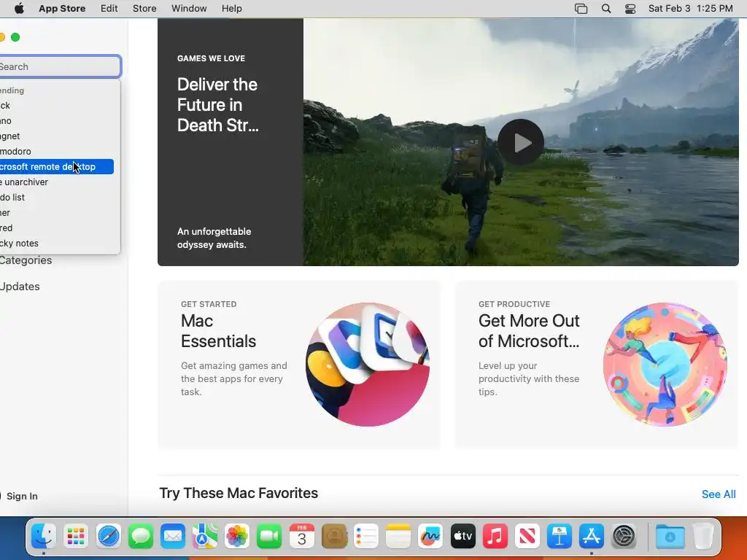Launch Keynote from the Dock
Image resolution: width=747 pixels, height=560 pixels.
click(x=560, y=537)
